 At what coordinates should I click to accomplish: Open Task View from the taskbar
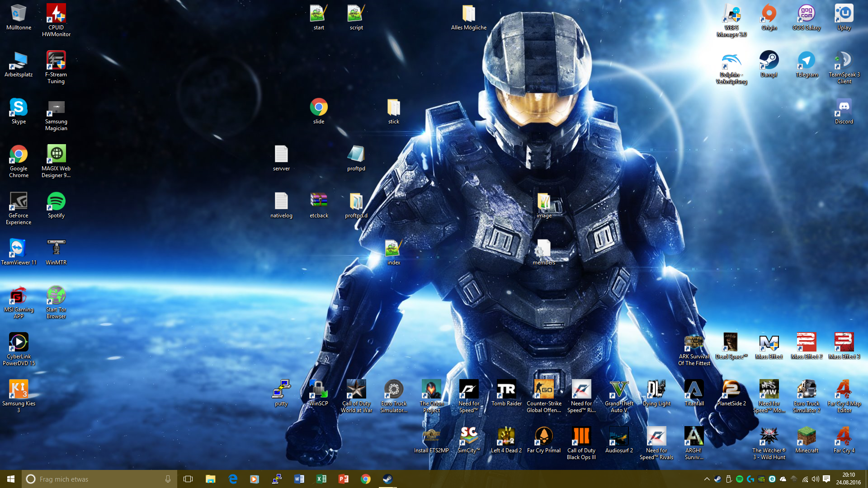188,479
